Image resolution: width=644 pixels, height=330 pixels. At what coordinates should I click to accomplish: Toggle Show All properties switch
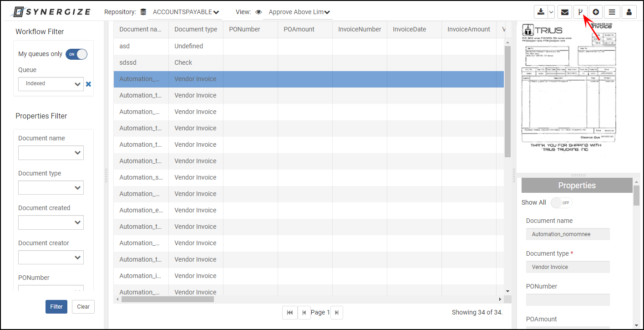pos(561,203)
